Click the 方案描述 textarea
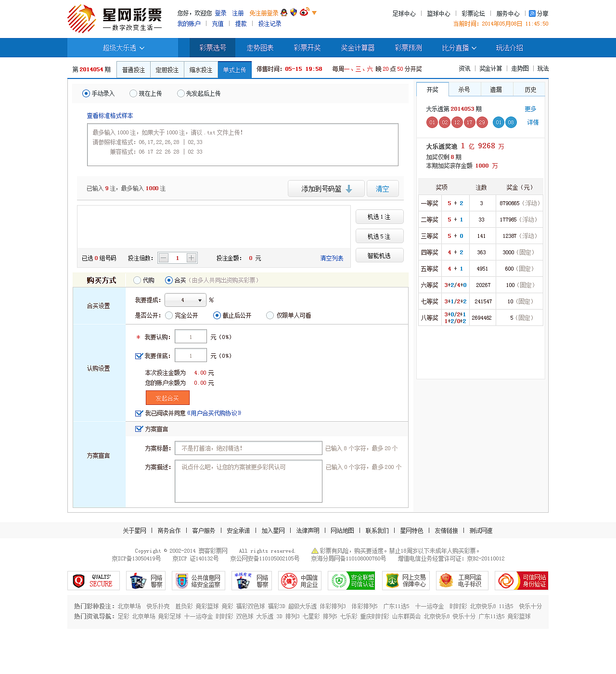 point(248,481)
